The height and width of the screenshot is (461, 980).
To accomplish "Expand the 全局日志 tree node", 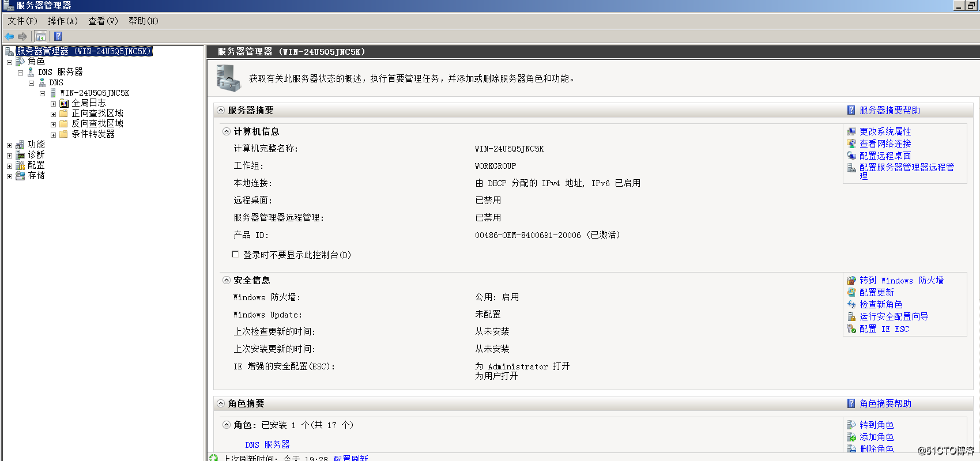I will click(53, 104).
